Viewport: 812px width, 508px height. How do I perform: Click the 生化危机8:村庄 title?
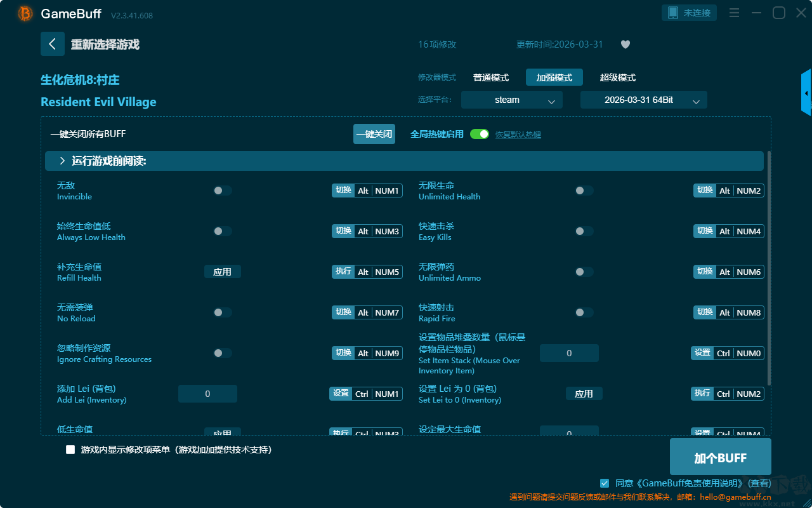click(x=80, y=80)
